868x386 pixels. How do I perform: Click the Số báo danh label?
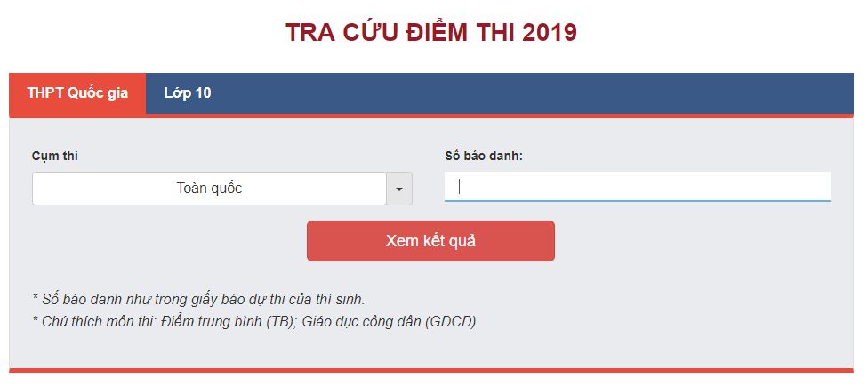pos(484,156)
